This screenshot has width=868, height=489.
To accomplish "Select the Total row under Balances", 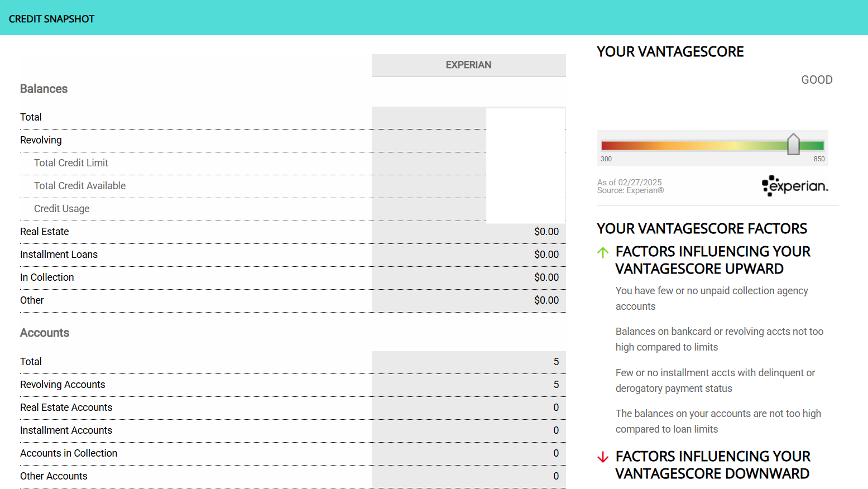I will 293,117.
